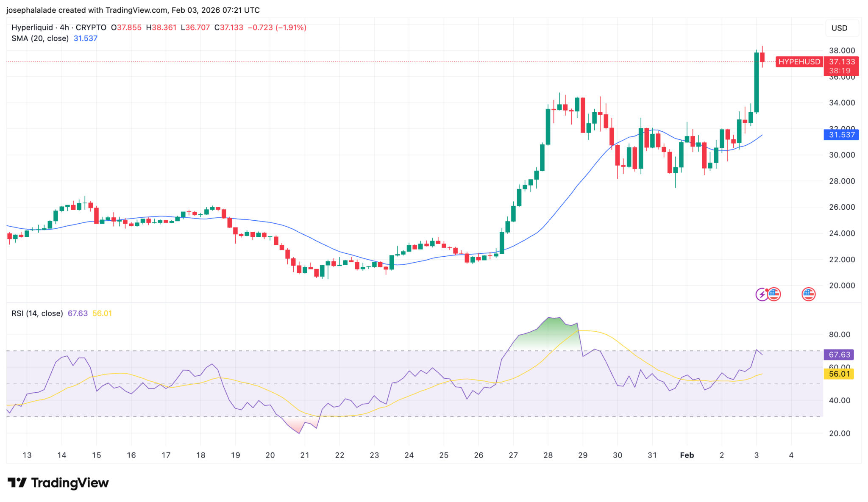
Task: Click the red HYPEHUSD symbol label
Action: [x=799, y=62]
